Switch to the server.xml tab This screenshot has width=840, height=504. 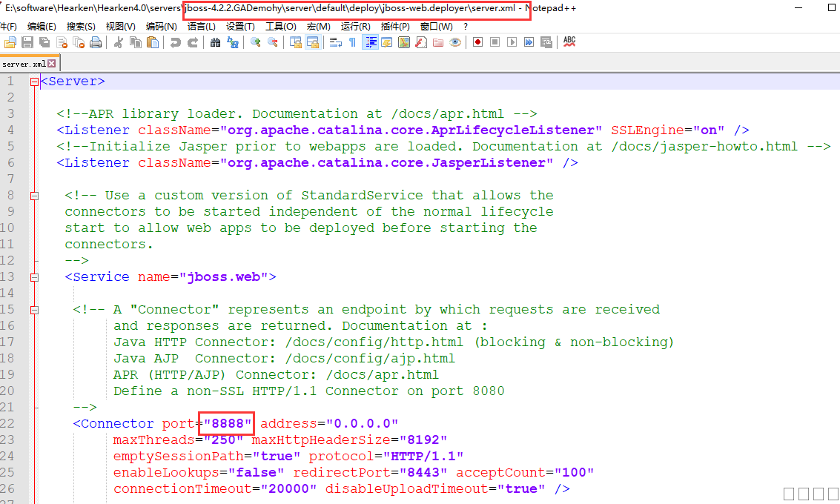[24, 64]
